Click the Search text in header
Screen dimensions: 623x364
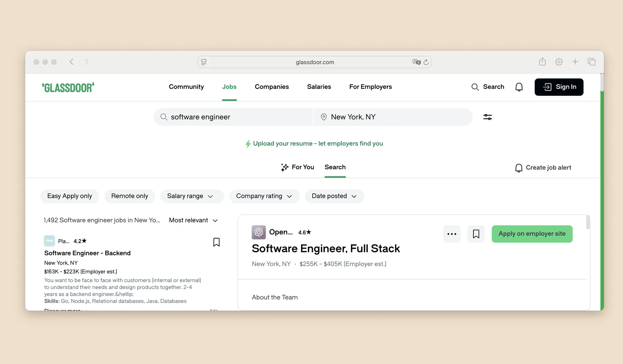coord(494,87)
